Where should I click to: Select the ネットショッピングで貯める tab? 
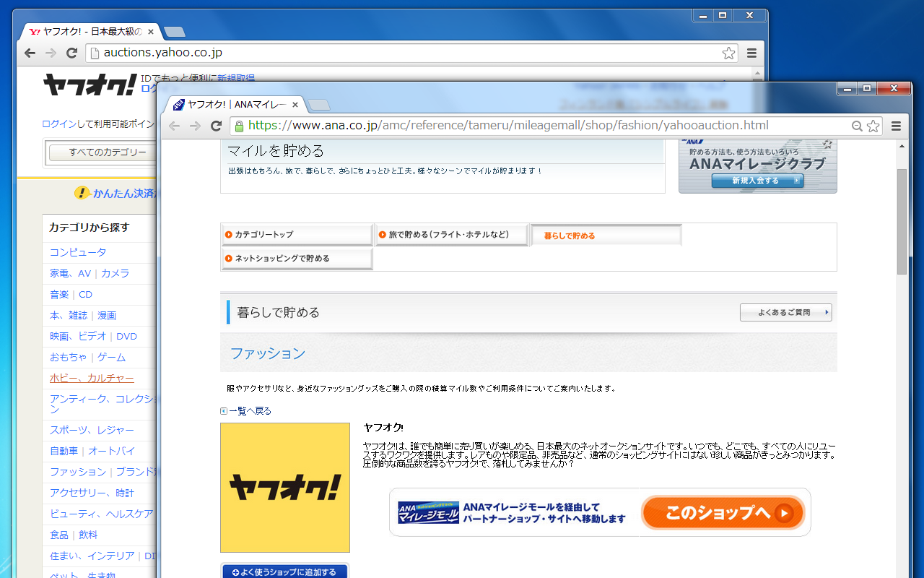[297, 259]
